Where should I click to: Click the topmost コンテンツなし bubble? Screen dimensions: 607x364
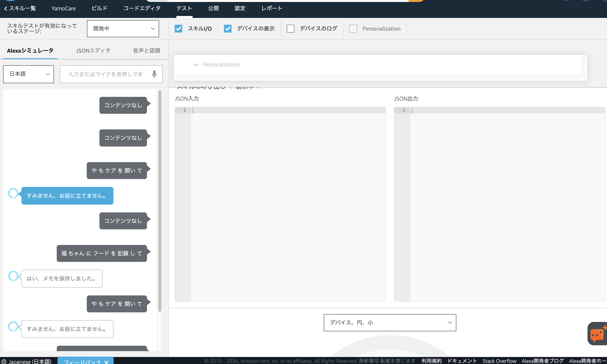click(123, 105)
